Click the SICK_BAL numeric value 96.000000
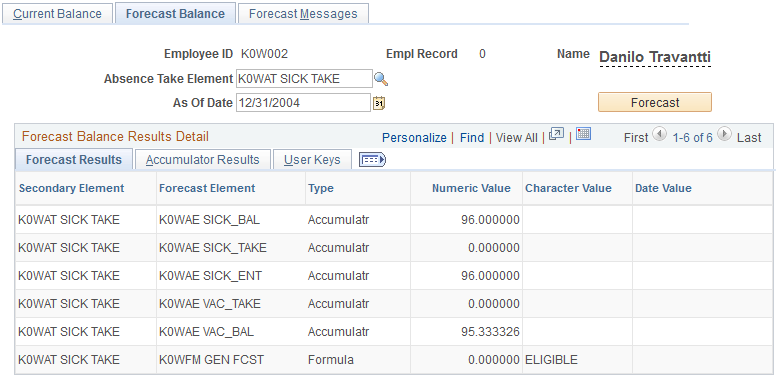 (x=490, y=219)
